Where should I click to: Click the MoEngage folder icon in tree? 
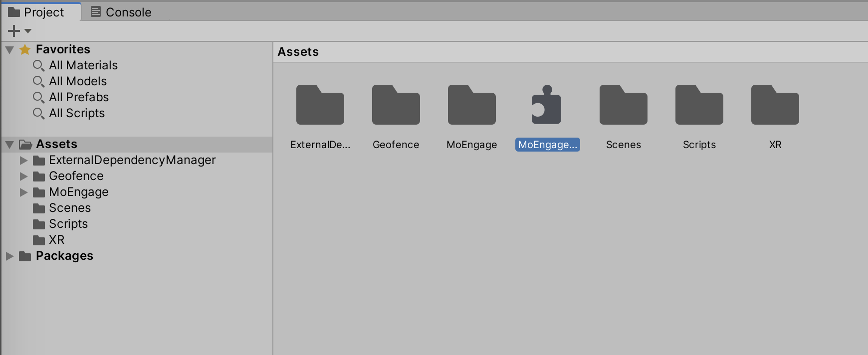[39, 192]
